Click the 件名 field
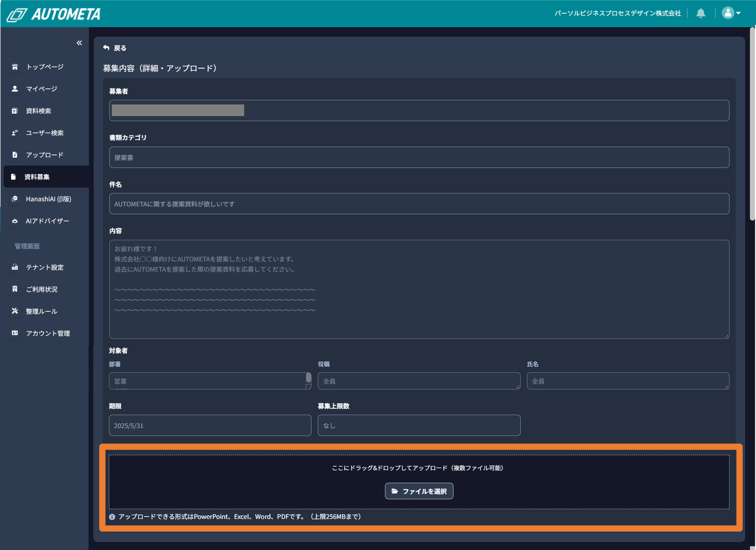The image size is (756, 550). (419, 204)
